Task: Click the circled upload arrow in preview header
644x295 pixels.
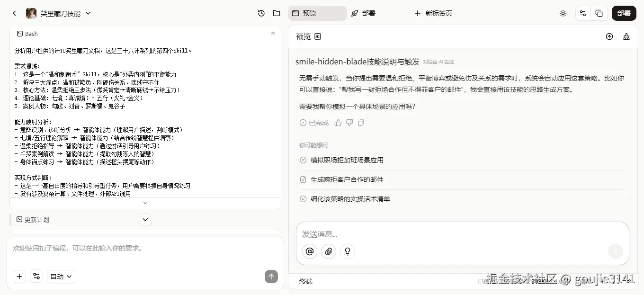Action: point(609,36)
